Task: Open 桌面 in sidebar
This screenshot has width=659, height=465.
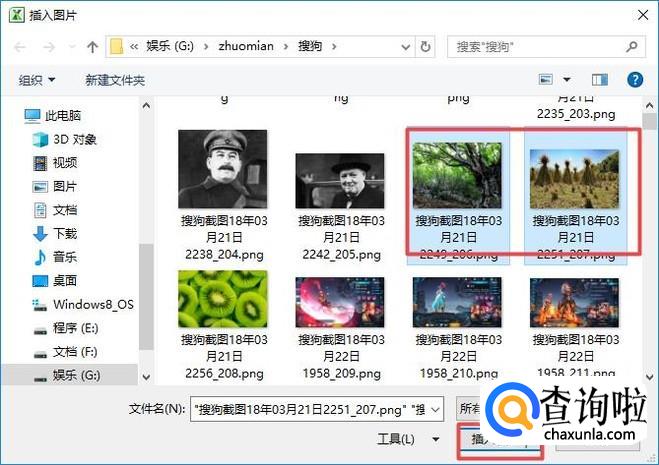Action: tap(65, 280)
